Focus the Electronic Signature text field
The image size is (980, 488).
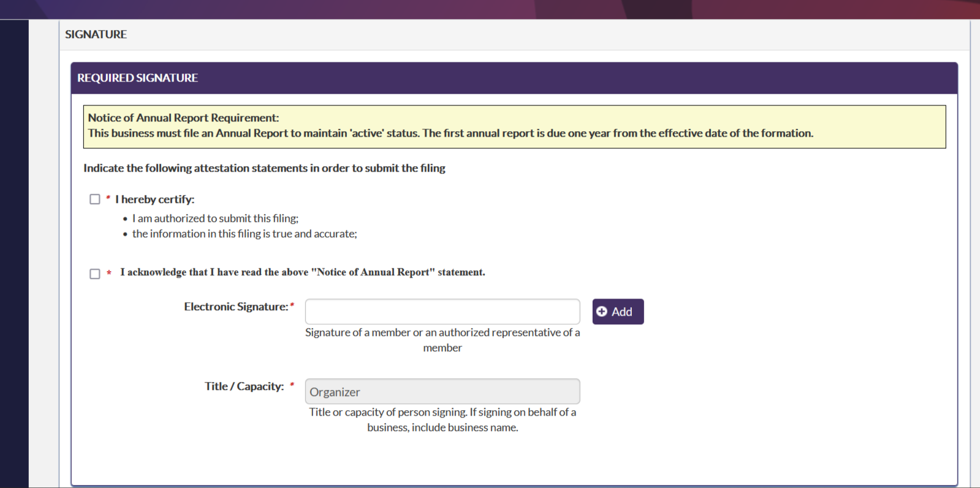point(442,311)
